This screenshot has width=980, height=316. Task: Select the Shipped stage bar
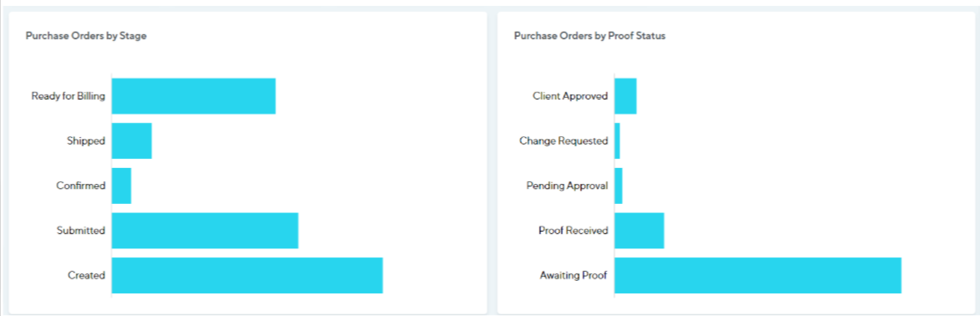(x=132, y=140)
